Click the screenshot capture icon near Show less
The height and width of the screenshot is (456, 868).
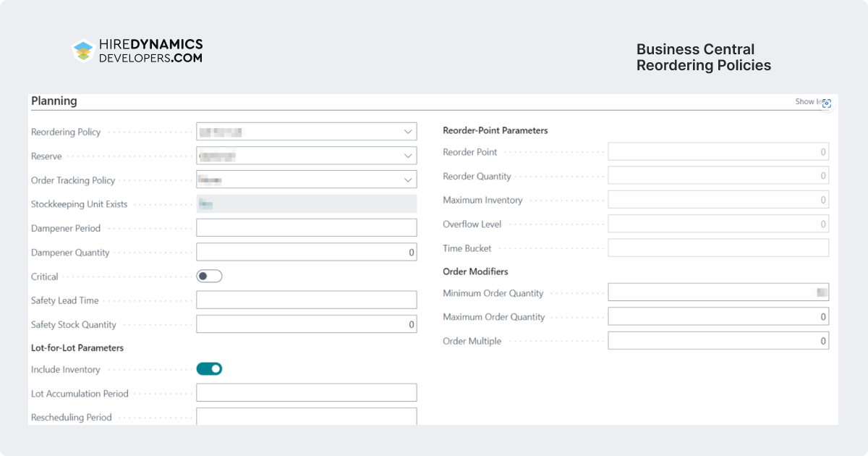pos(827,104)
